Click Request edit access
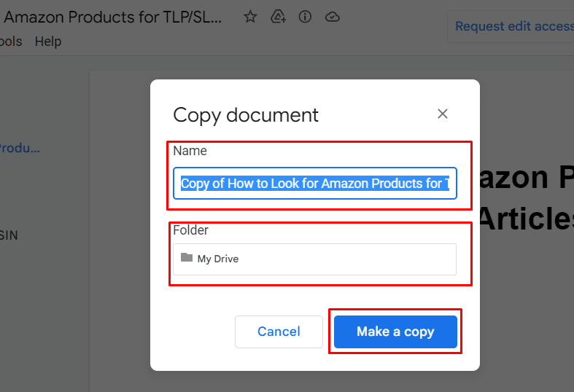Viewport: 574px width, 392px height. 513,26
